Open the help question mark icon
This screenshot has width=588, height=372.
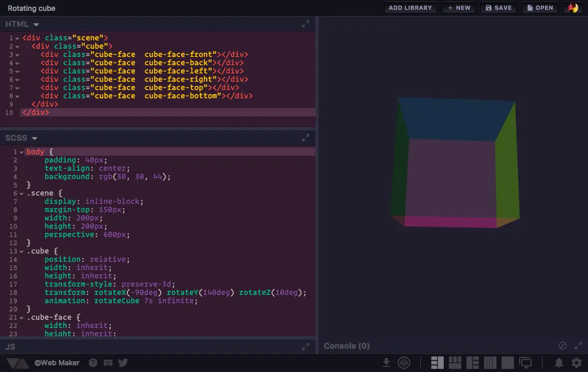coord(93,363)
